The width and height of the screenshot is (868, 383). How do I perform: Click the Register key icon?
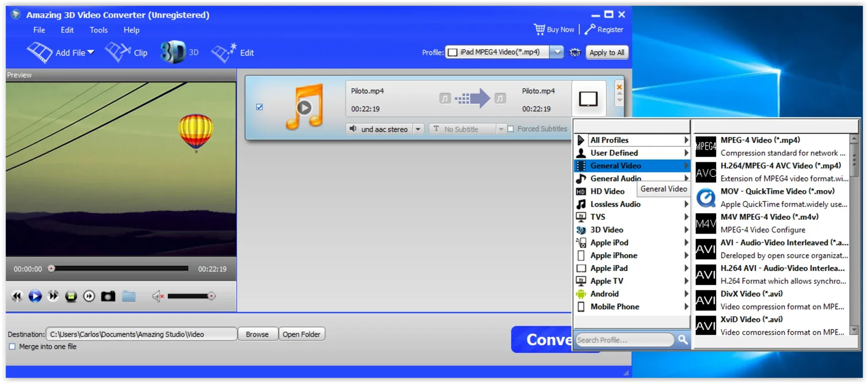590,29
